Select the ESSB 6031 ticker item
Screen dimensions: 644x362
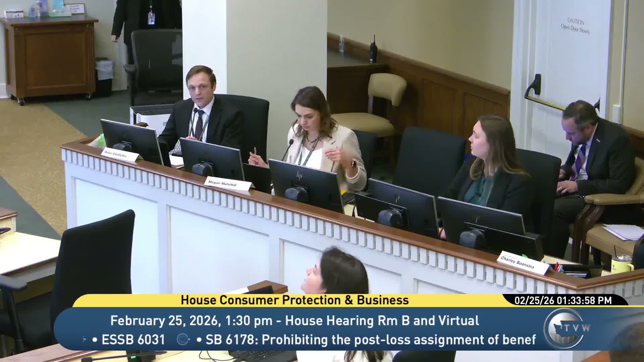(x=133, y=340)
